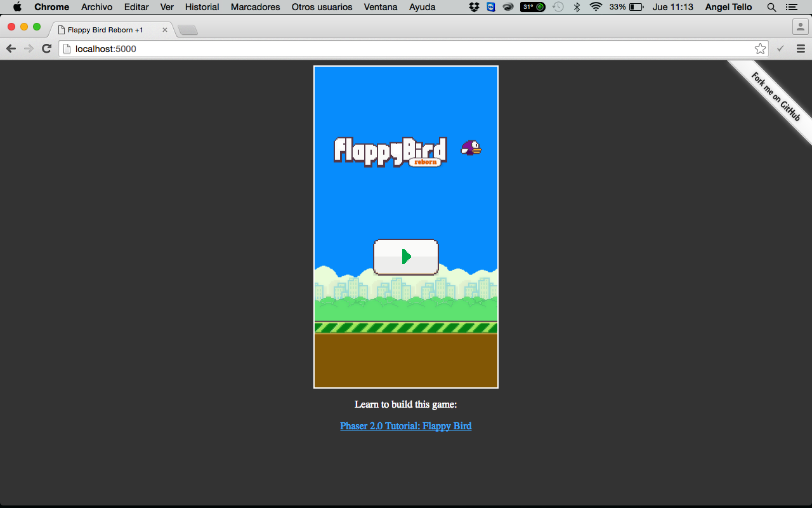Open the Ver menu
812x508 pixels.
coord(167,7)
